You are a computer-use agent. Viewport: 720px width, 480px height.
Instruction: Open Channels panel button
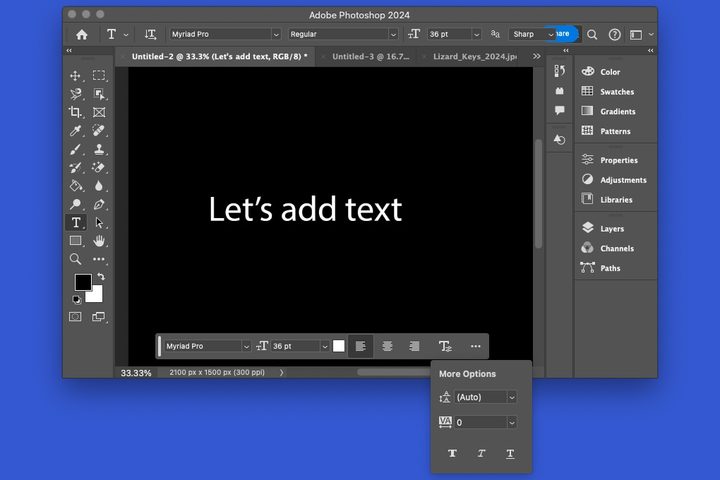[x=616, y=248]
